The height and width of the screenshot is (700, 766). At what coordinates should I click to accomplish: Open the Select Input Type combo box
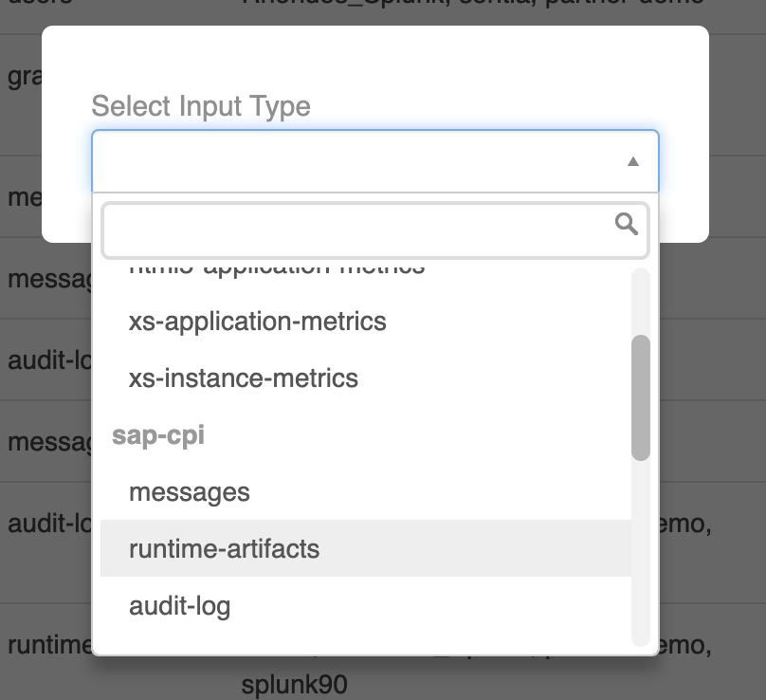click(360, 162)
